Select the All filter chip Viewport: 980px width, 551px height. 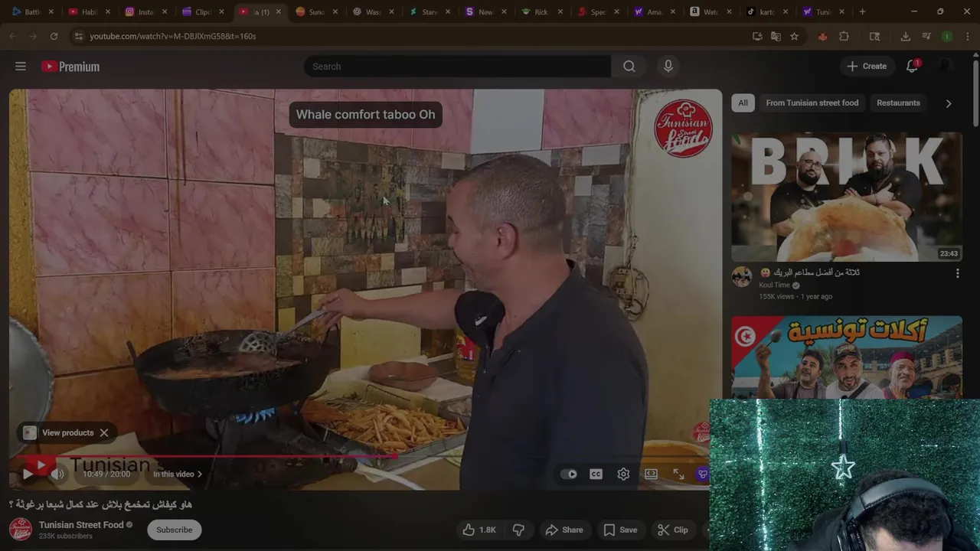[743, 103]
